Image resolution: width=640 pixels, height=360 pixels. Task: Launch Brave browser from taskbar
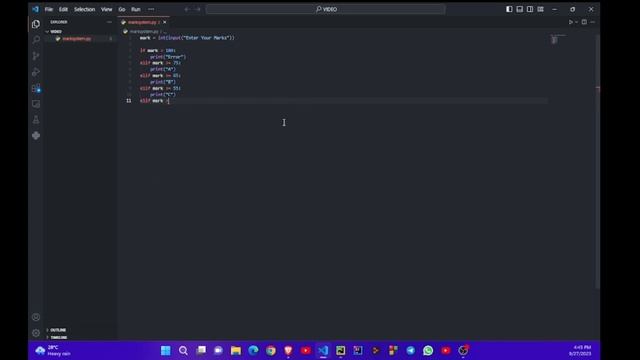pyautogui.click(x=288, y=351)
